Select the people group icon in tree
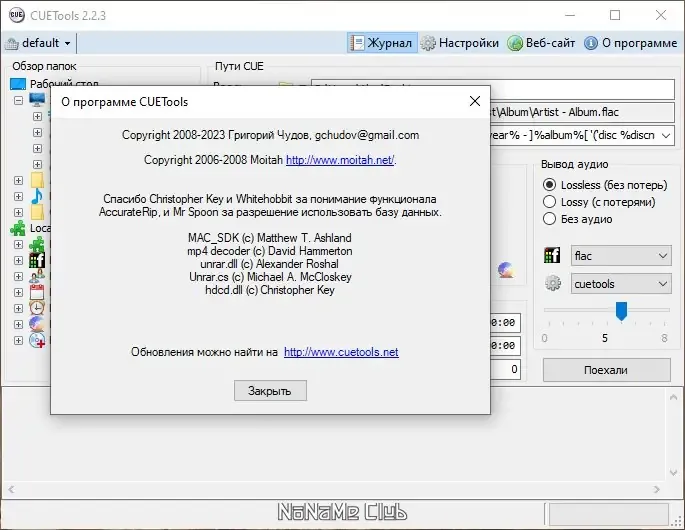Screen dimensions: 685x530 point(37,276)
